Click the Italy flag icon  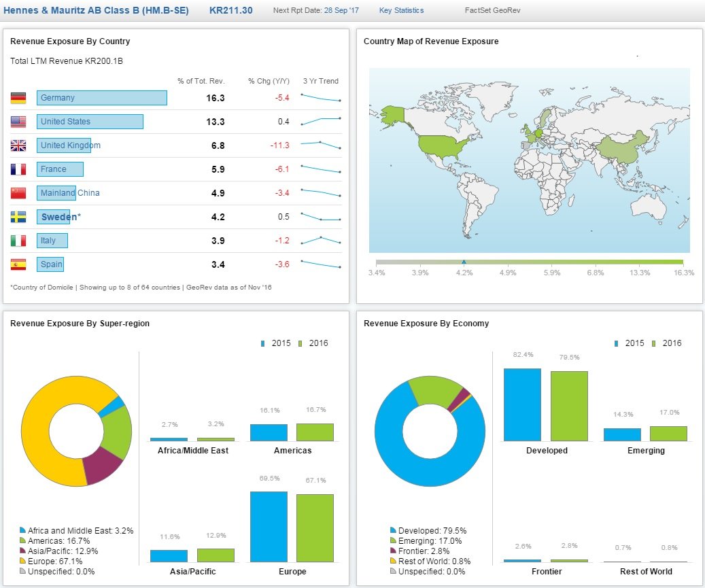coord(18,241)
